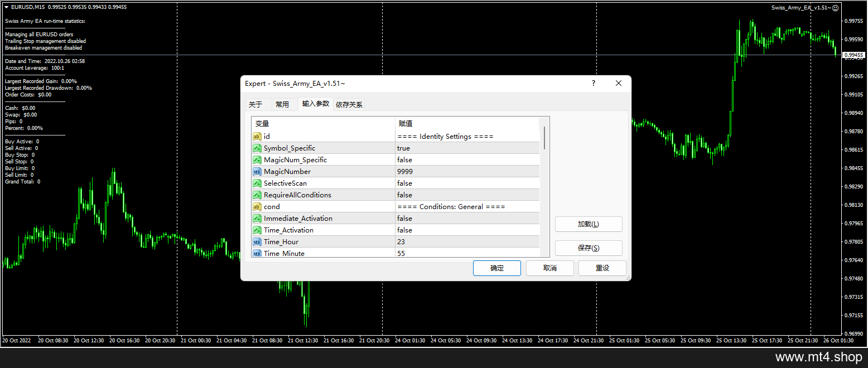Click the parameter list vertical scrollbar thumb

[x=544, y=138]
